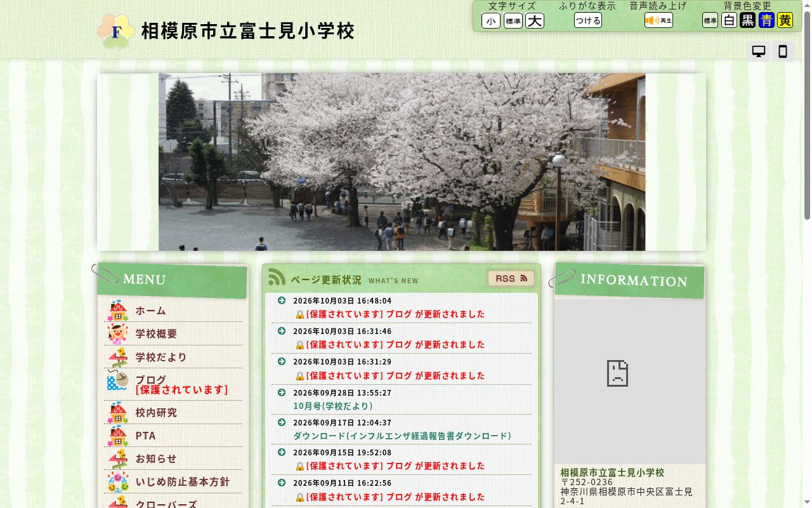Open お知らせ menu item

(x=156, y=458)
